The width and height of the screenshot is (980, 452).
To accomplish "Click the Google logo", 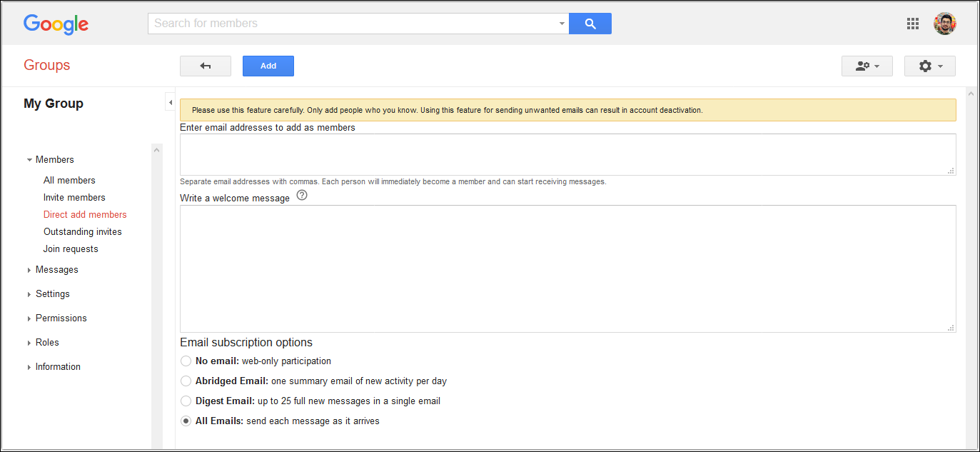I will click(x=56, y=24).
